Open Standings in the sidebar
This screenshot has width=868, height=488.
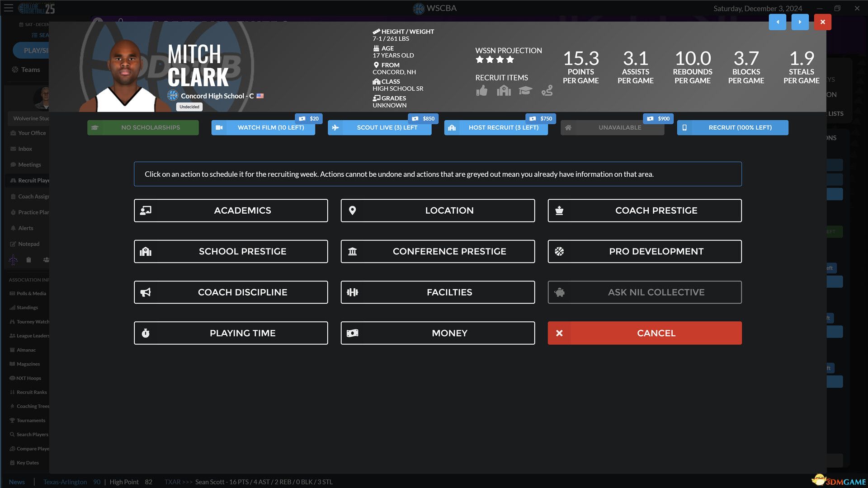point(27,308)
